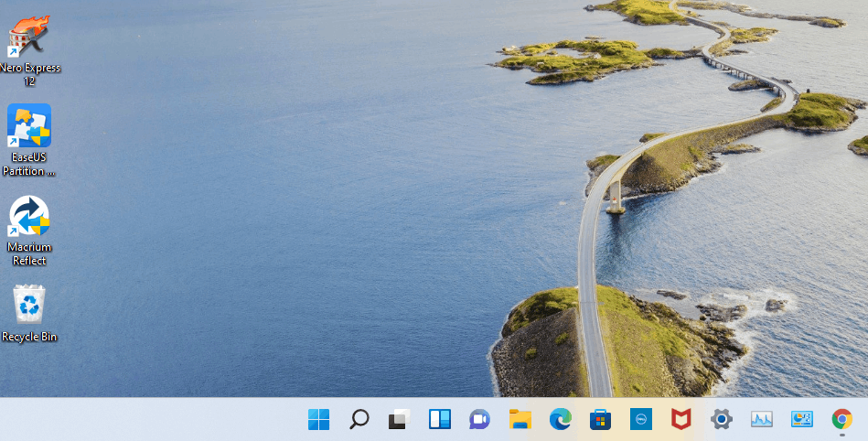The height and width of the screenshot is (441, 868).
Task: Open taskbar Search magnifier
Action: coord(359,419)
